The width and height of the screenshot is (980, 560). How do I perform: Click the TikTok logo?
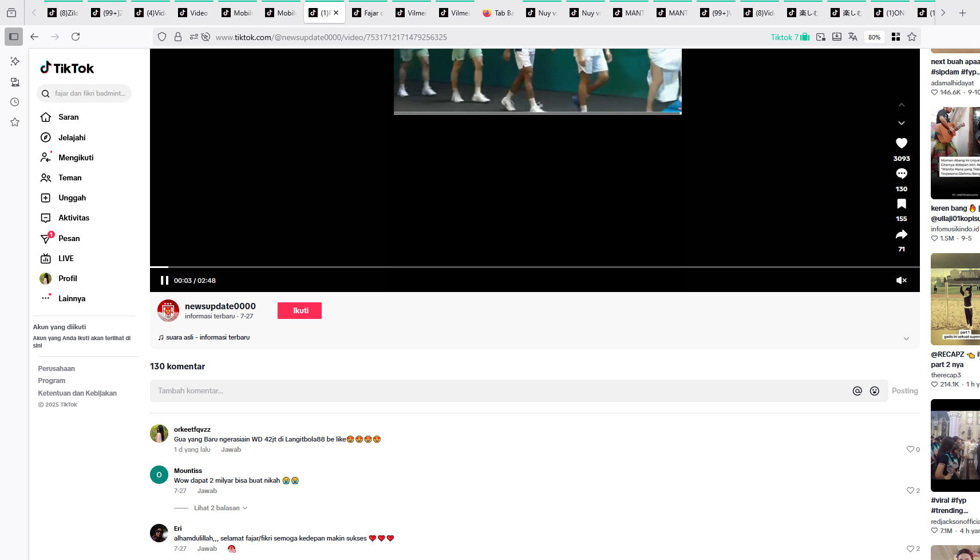tap(67, 68)
